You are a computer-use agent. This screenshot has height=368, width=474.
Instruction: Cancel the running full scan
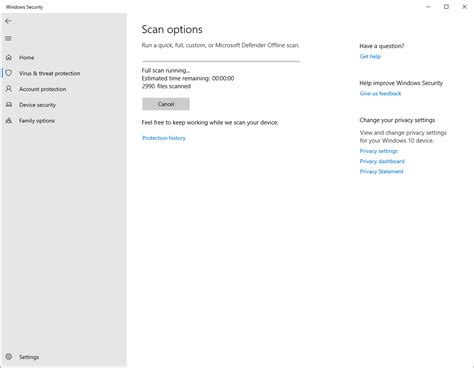point(166,104)
